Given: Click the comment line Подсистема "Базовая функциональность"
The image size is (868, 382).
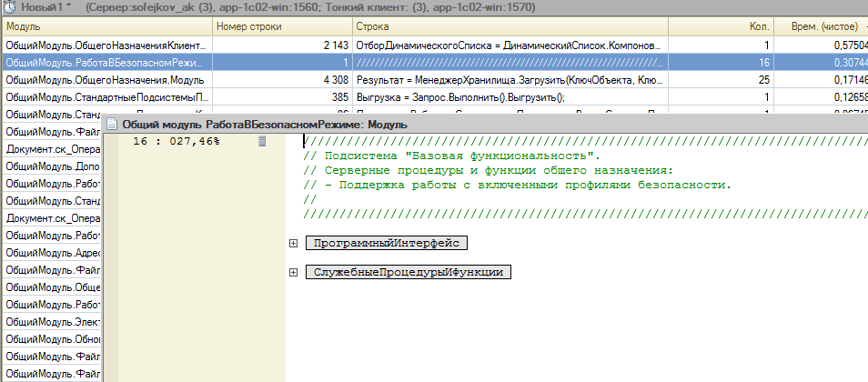Looking at the screenshot, I should (451, 156).
